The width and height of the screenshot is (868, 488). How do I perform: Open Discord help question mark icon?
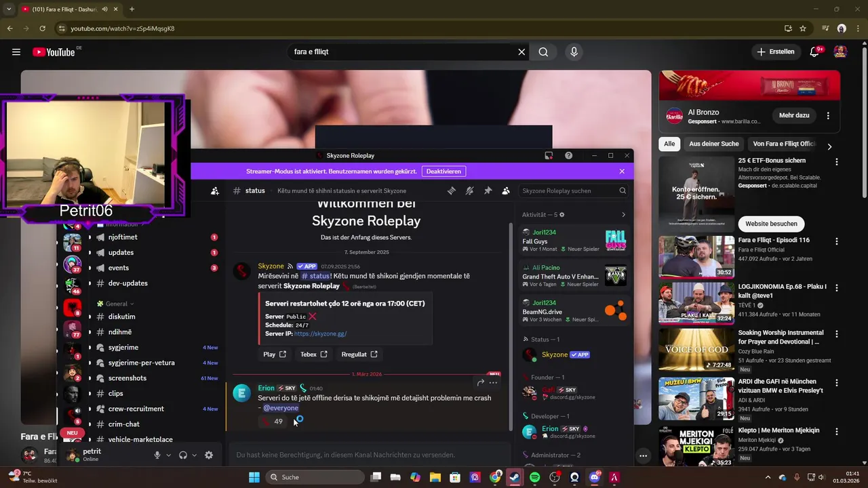point(568,155)
